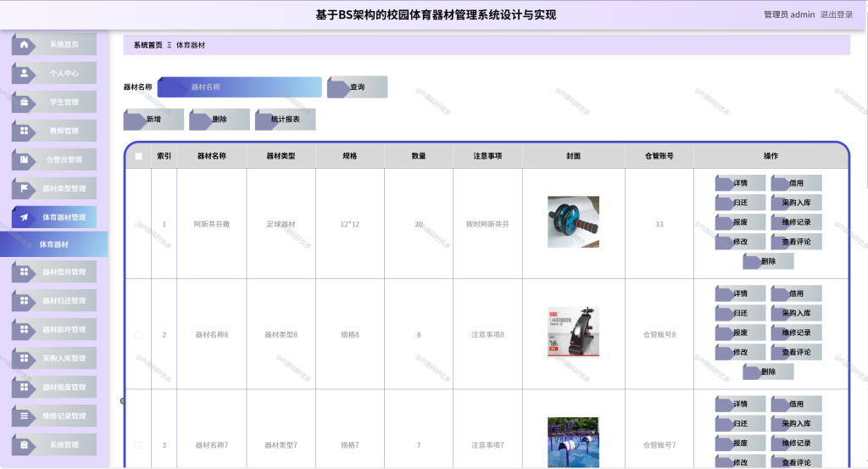The height and width of the screenshot is (469, 868).
Task: Open the ab roller cover image
Action: [x=573, y=221]
